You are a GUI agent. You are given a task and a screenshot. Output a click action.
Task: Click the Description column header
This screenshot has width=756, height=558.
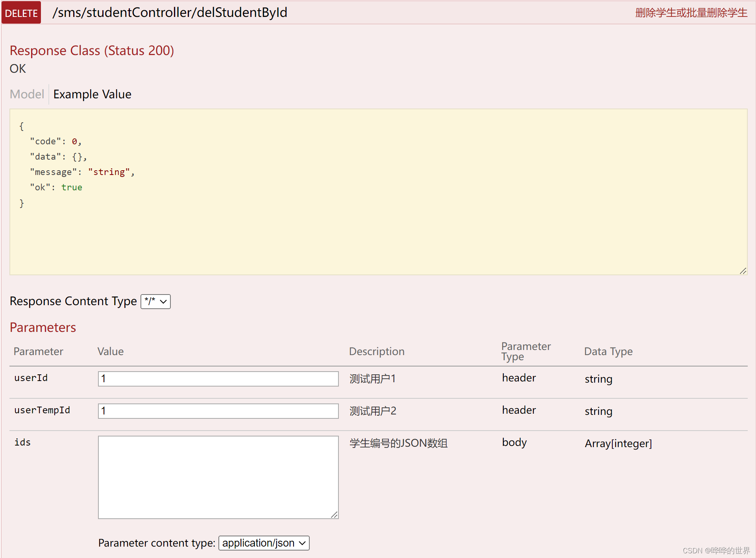[376, 352]
